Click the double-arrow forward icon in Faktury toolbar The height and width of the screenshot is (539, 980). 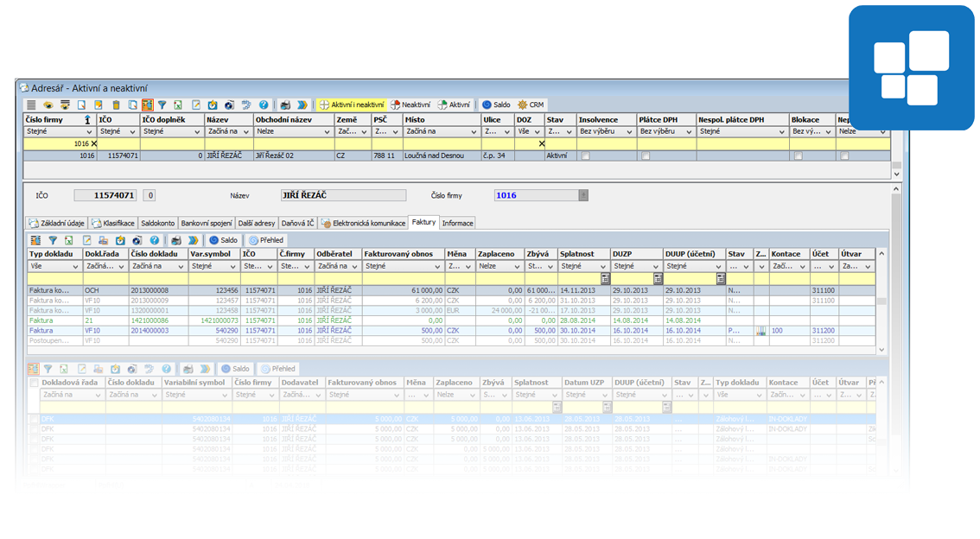(193, 240)
